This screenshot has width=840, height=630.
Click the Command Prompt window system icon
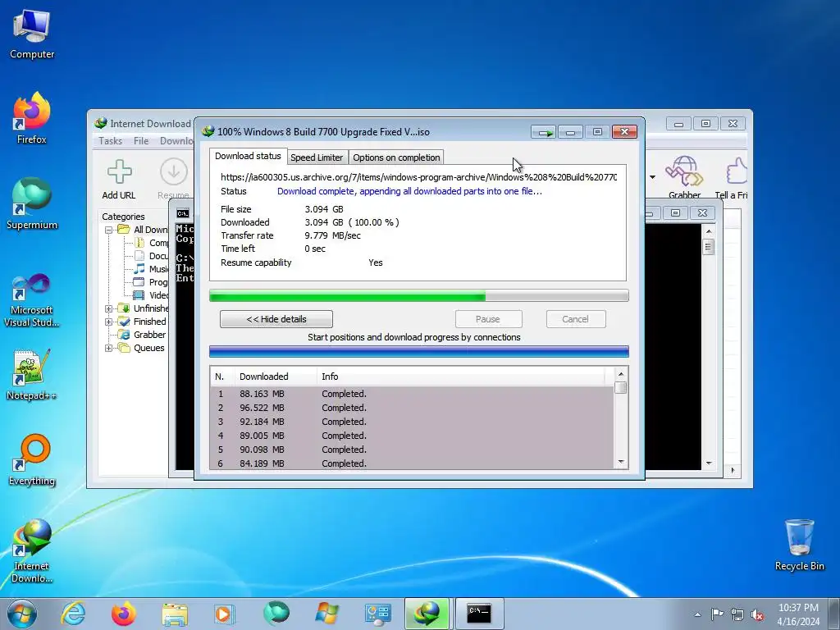(183, 213)
